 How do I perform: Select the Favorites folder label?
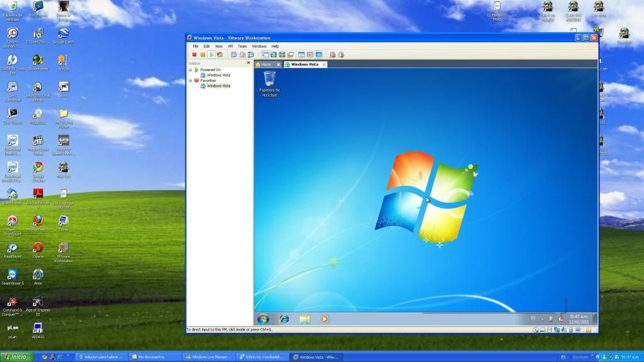(208, 80)
